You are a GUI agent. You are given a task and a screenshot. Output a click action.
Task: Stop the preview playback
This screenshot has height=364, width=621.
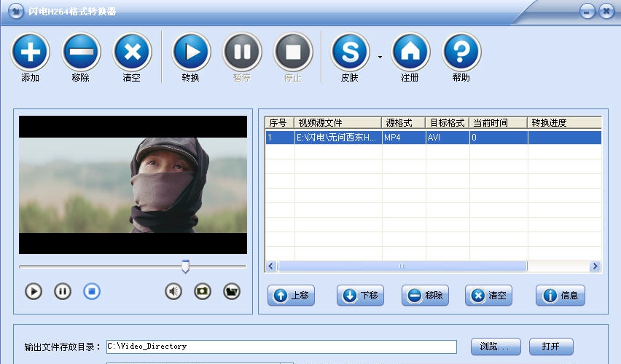tap(92, 292)
